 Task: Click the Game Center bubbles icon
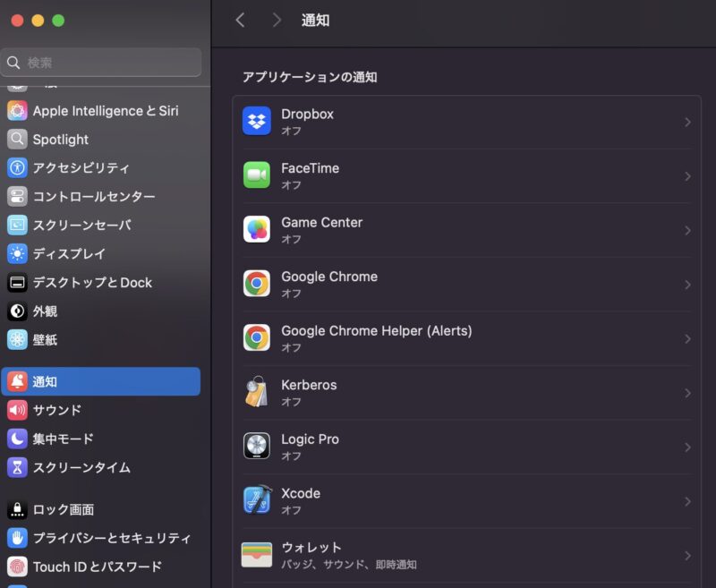257,229
